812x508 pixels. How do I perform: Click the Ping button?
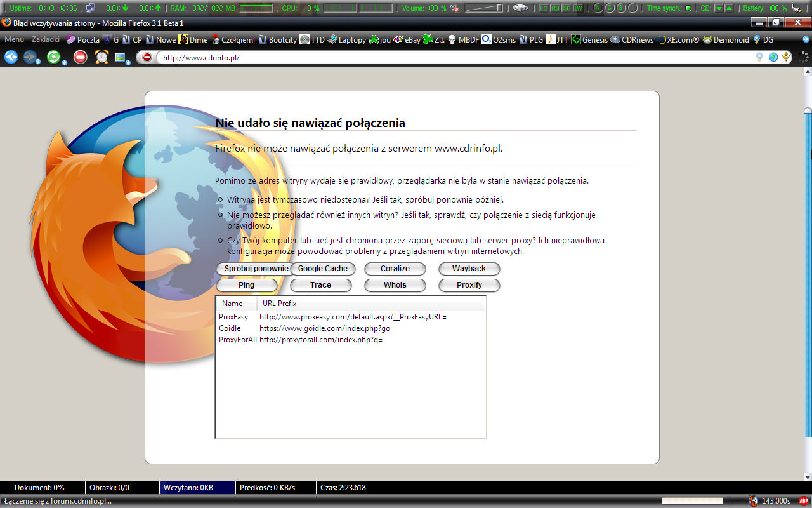point(247,285)
